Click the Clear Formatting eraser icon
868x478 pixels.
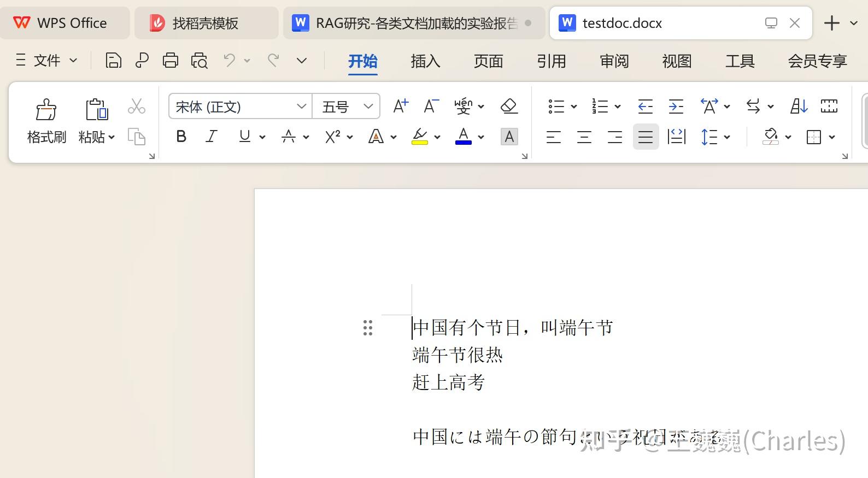coord(509,106)
